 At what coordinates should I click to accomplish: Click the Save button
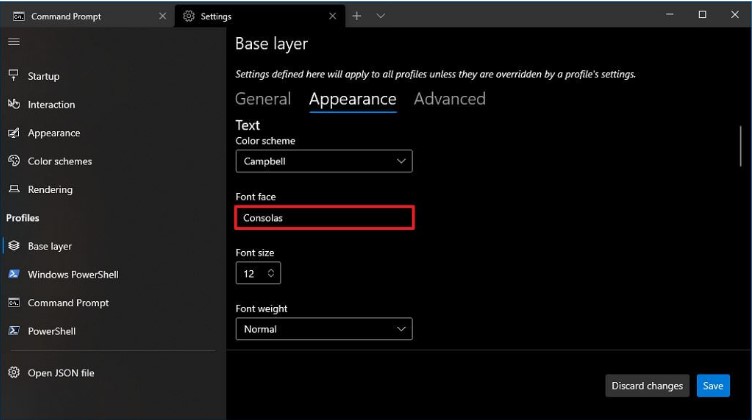pyautogui.click(x=712, y=386)
